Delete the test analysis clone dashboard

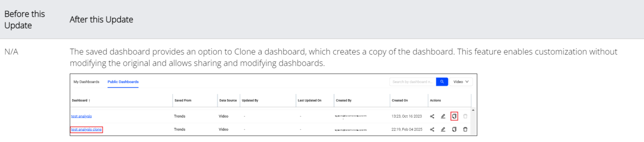[x=465, y=130]
